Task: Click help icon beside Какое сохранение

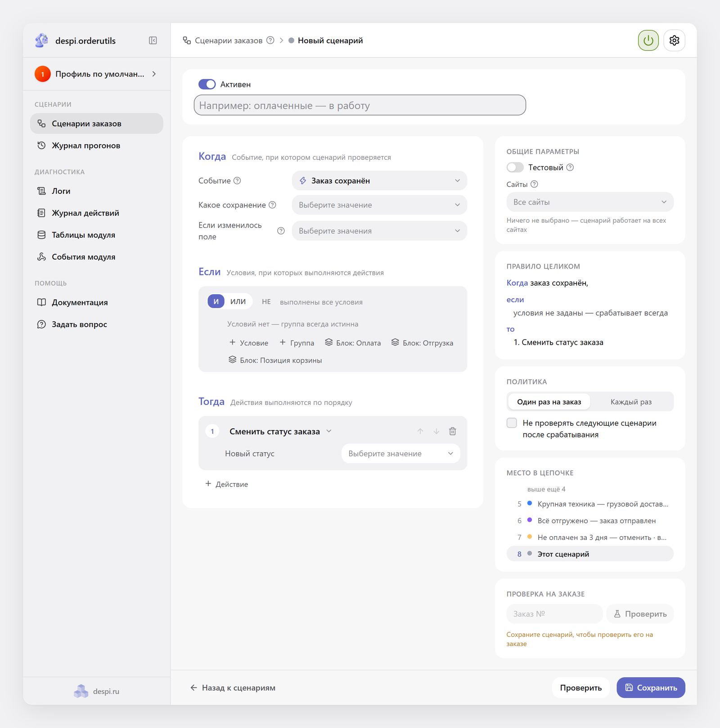Action: pos(272,205)
